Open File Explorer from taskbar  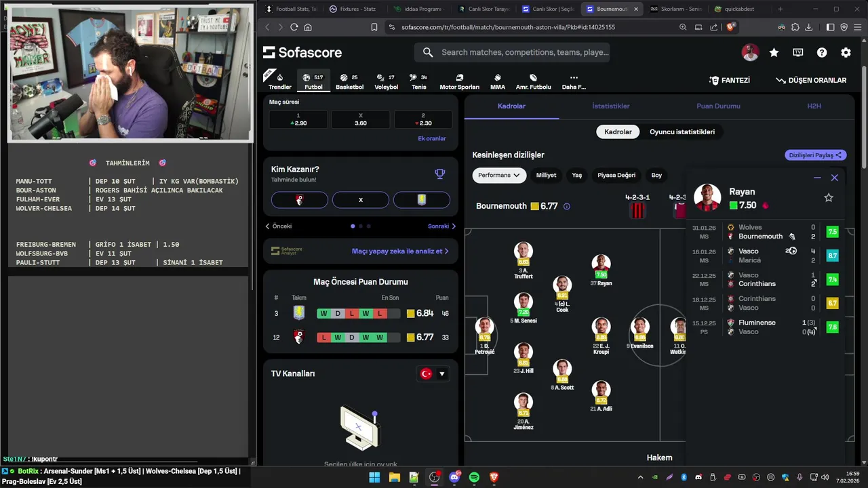point(394,477)
